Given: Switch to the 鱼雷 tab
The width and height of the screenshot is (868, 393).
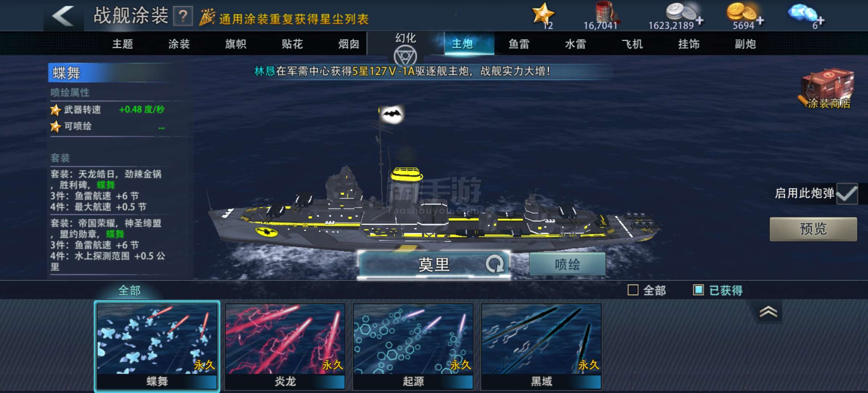Looking at the screenshot, I should coord(519,44).
